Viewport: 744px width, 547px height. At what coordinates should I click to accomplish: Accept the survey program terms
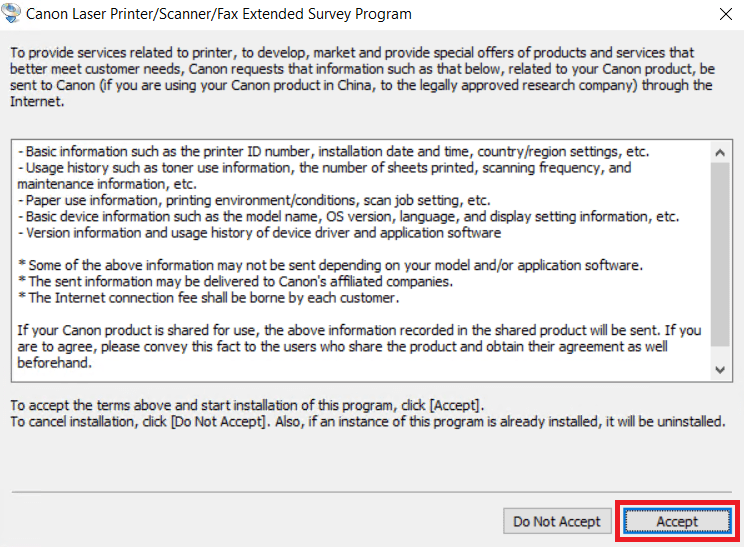[677, 521]
